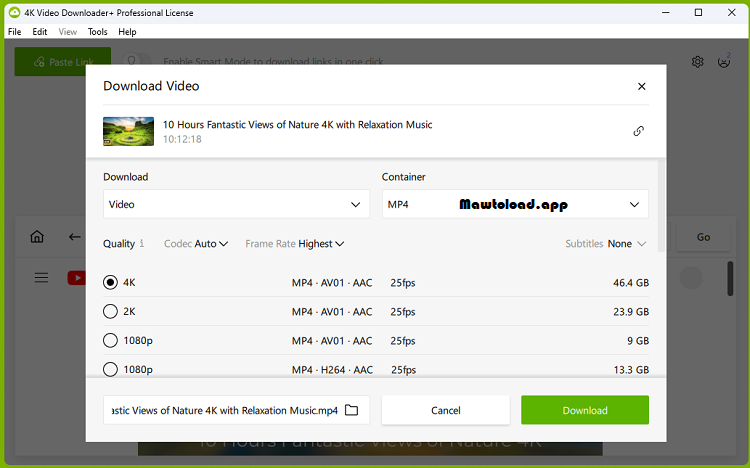Click the YouTube logo icon
This screenshot has height=468, width=750.
[77, 278]
